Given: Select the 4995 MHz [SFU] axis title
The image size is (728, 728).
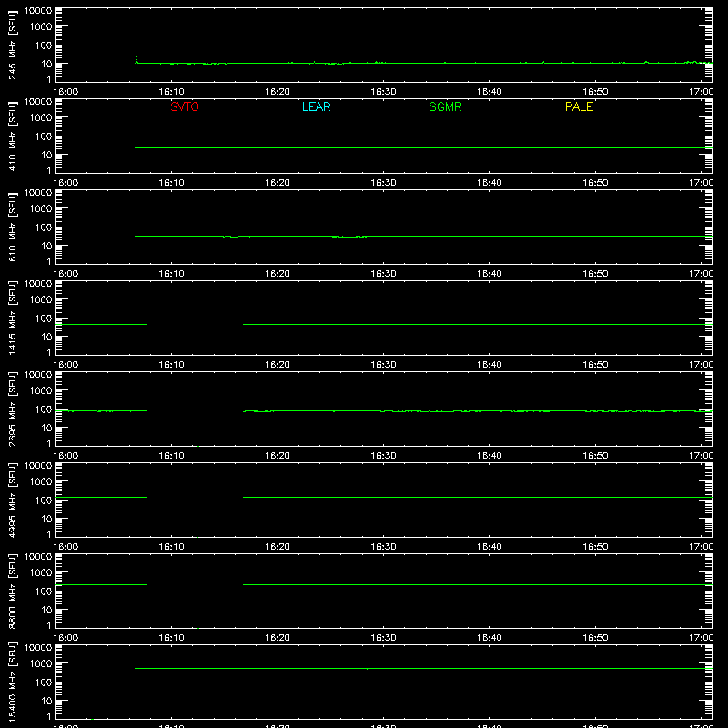Looking at the screenshot, I should tap(12, 500).
